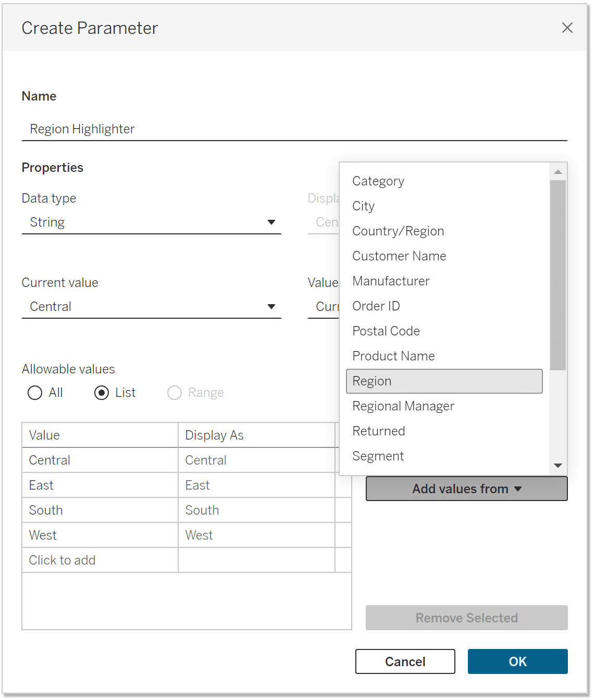595x700 pixels.
Task: Choose City from the field list
Action: click(x=444, y=206)
